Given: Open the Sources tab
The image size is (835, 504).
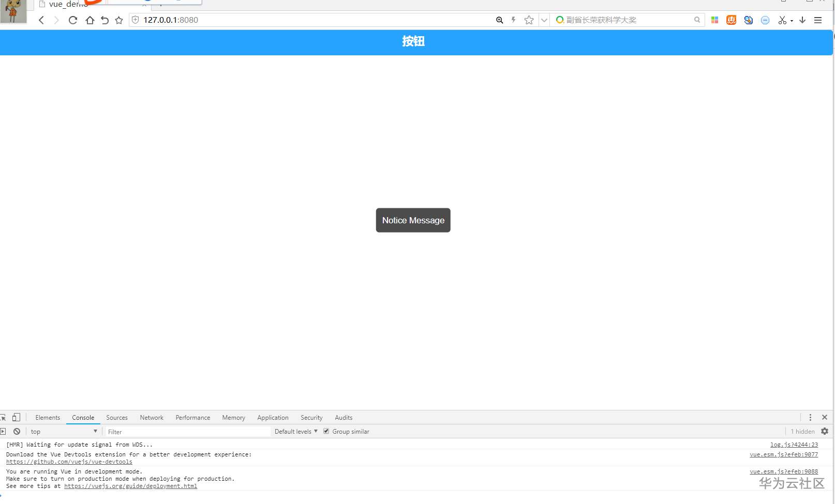Looking at the screenshot, I should click(x=117, y=418).
